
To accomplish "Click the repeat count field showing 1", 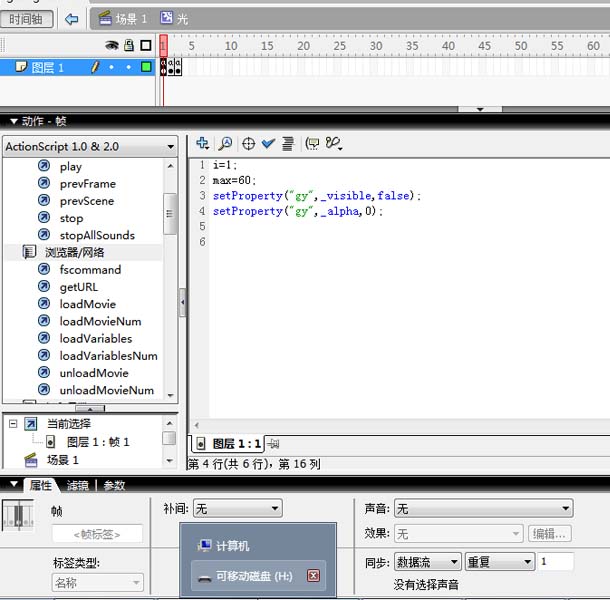I will 555,562.
